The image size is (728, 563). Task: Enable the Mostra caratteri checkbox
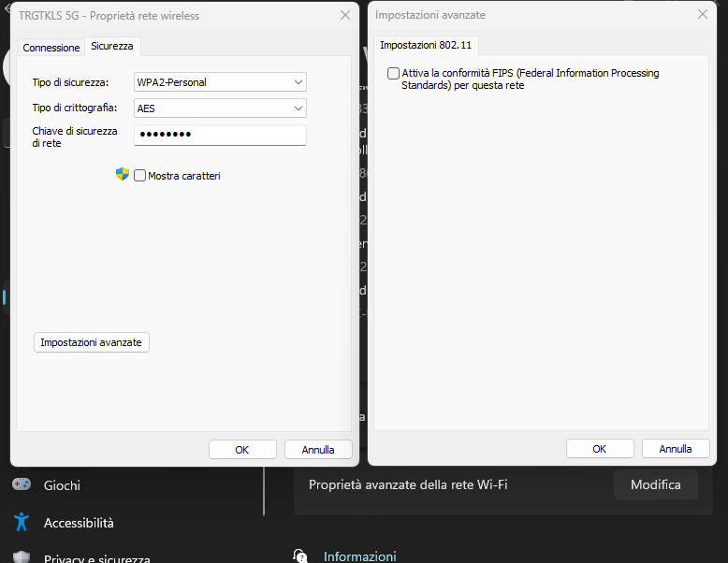point(140,176)
